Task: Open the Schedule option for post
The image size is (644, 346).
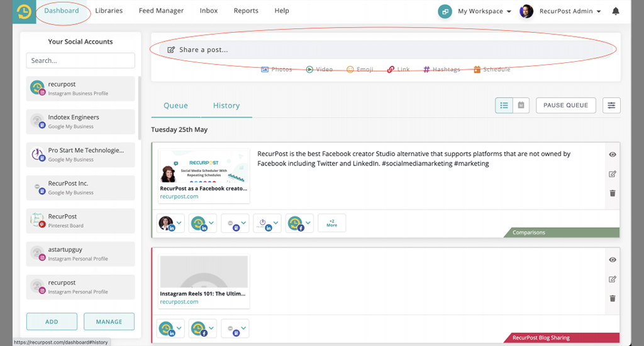Action: tap(492, 69)
